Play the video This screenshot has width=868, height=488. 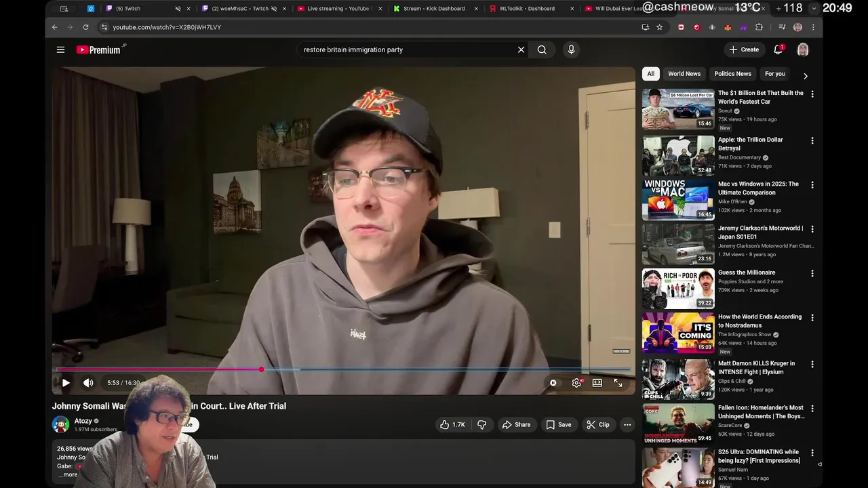[66, 383]
